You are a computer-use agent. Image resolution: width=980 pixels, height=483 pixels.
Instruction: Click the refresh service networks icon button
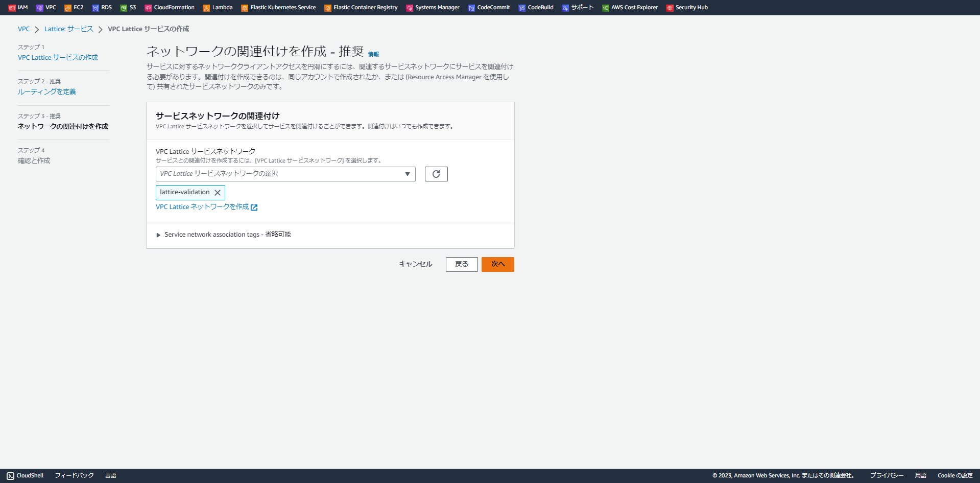click(436, 174)
